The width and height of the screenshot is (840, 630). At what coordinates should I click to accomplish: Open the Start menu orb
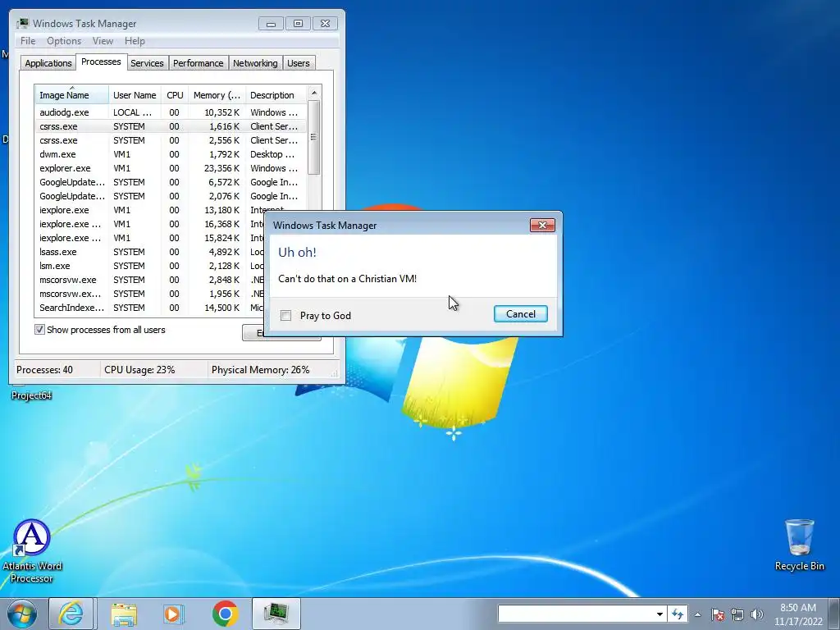22,614
